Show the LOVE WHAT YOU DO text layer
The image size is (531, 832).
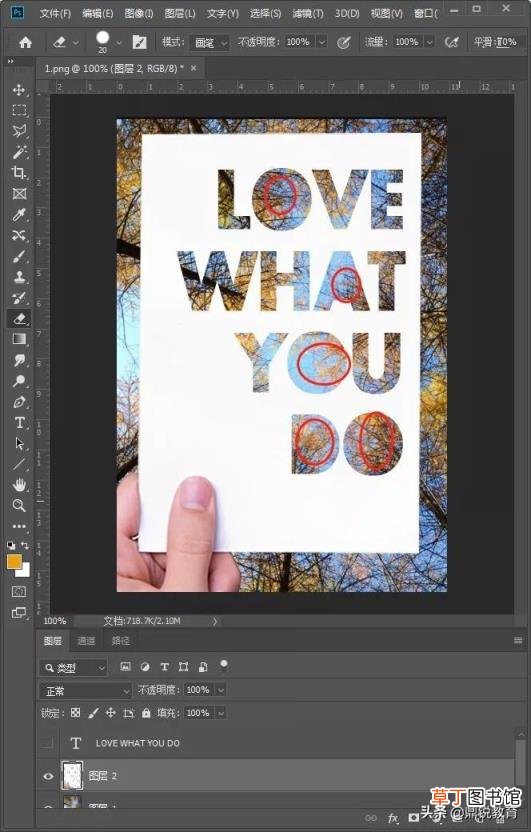[48, 743]
